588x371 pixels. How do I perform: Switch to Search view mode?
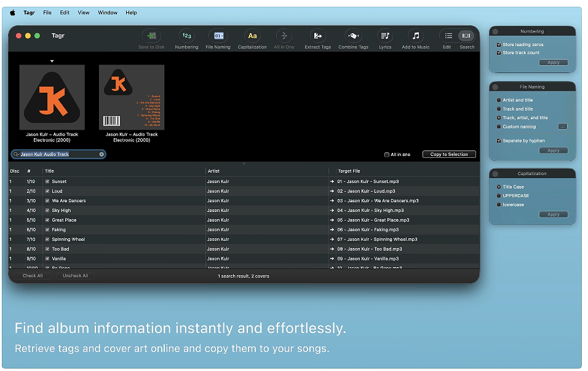point(466,36)
